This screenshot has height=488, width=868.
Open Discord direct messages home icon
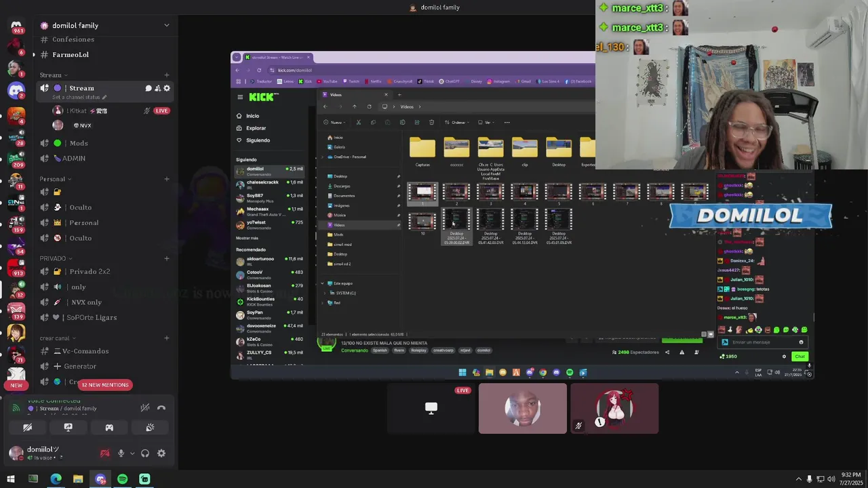pyautogui.click(x=16, y=25)
